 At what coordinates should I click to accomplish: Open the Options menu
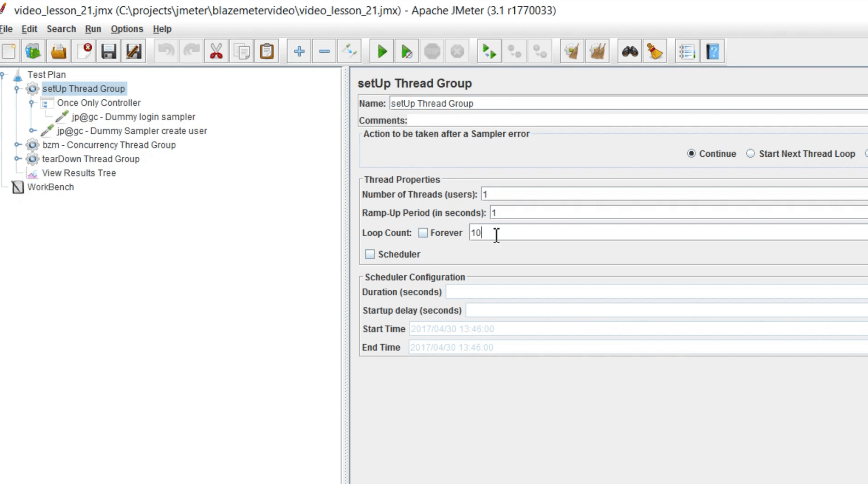coord(127,29)
